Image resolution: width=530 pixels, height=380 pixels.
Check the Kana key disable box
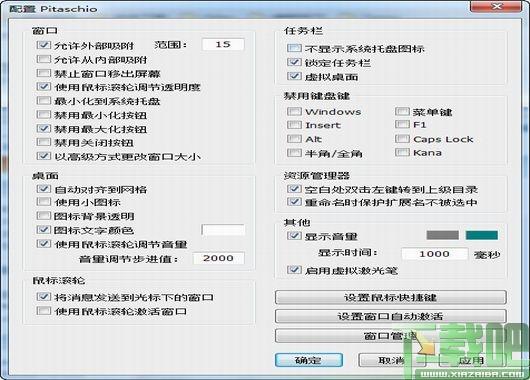pyautogui.click(x=402, y=152)
